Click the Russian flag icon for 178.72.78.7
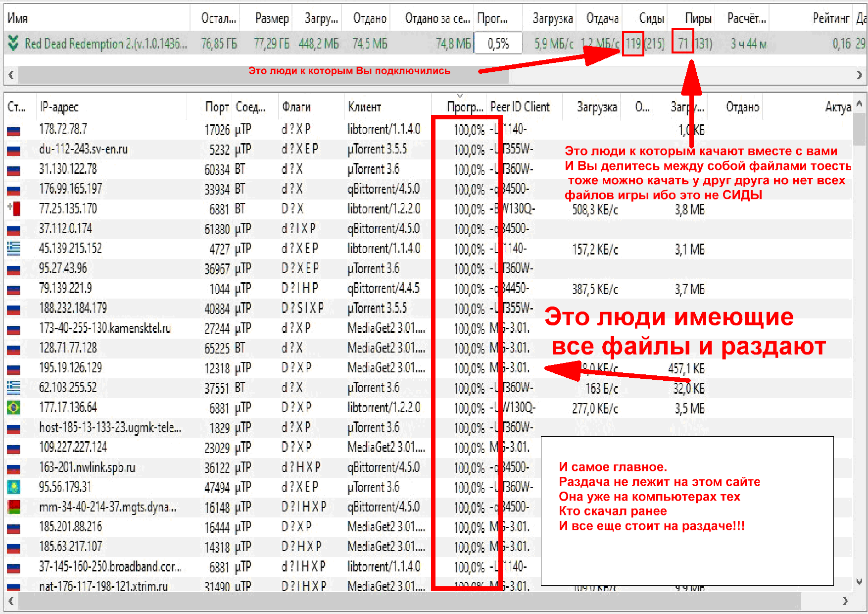 [13, 130]
